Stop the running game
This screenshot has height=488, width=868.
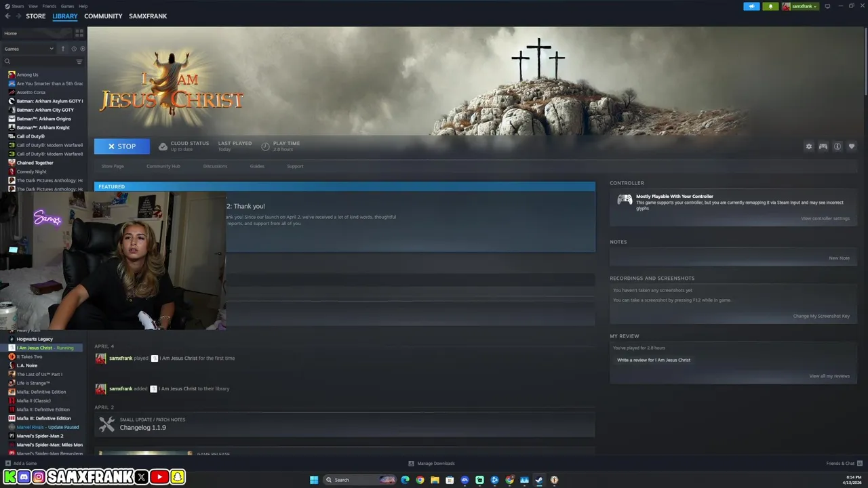(x=122, y=146)
